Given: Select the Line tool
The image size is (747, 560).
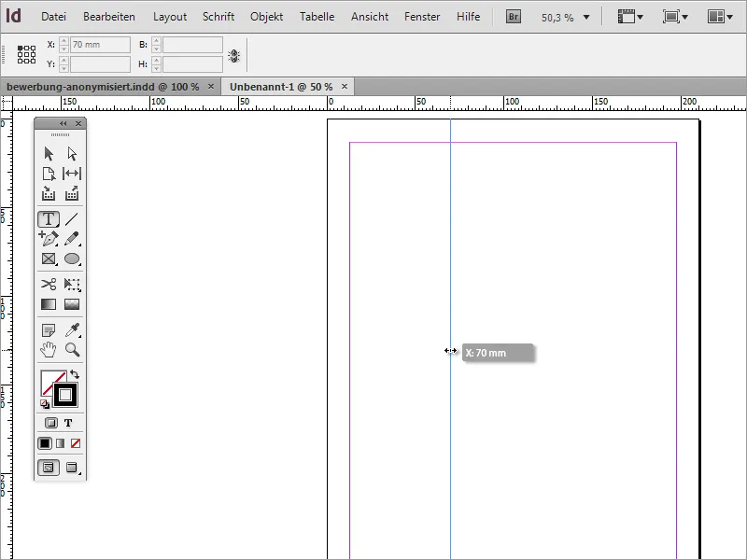Looking at the screenshot, I should [72, 219].
